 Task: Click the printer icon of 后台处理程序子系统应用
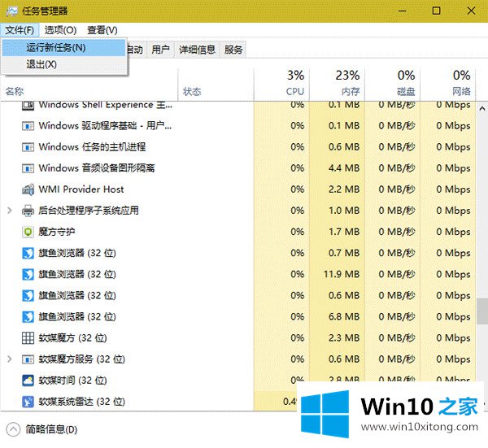point(28,211)
